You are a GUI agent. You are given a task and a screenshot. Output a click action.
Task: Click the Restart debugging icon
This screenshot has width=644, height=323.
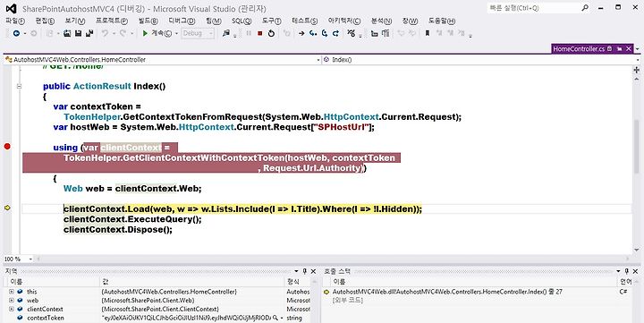pos(271,34)
